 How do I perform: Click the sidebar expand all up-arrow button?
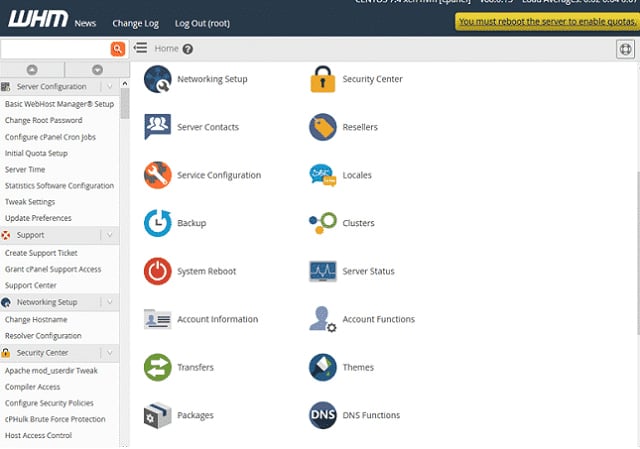pos(32,70)
